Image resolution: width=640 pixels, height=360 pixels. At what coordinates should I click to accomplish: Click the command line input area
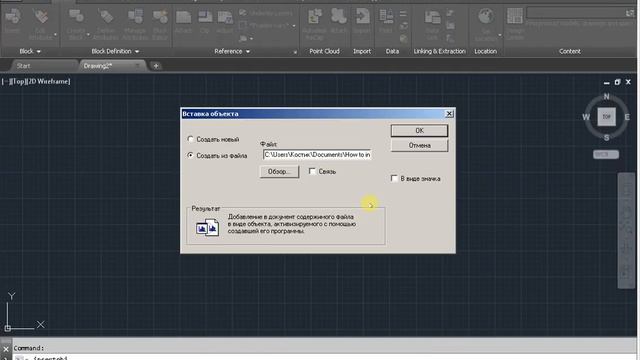[324, 358]
